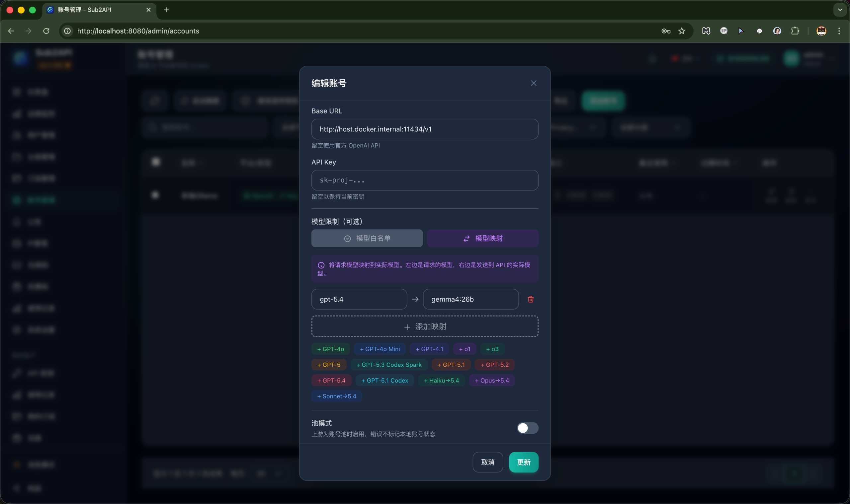
Task: Click the add mapping dashed button
Action: (x=425, y=326)
